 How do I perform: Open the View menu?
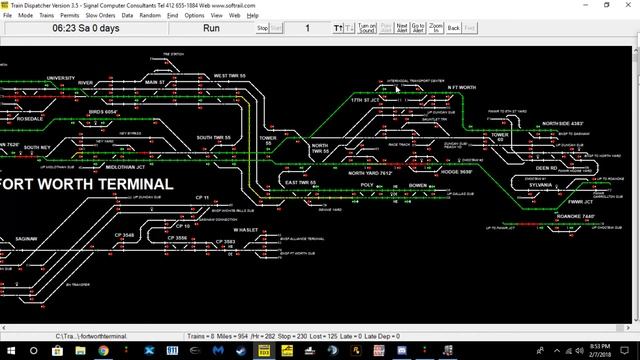pyautogui.click(x=217, y=16)
